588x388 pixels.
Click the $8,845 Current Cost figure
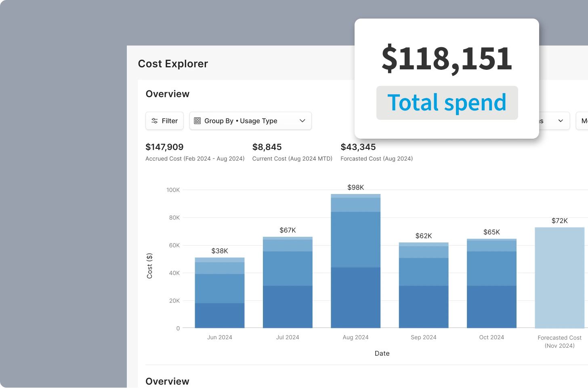coord(267,147)
